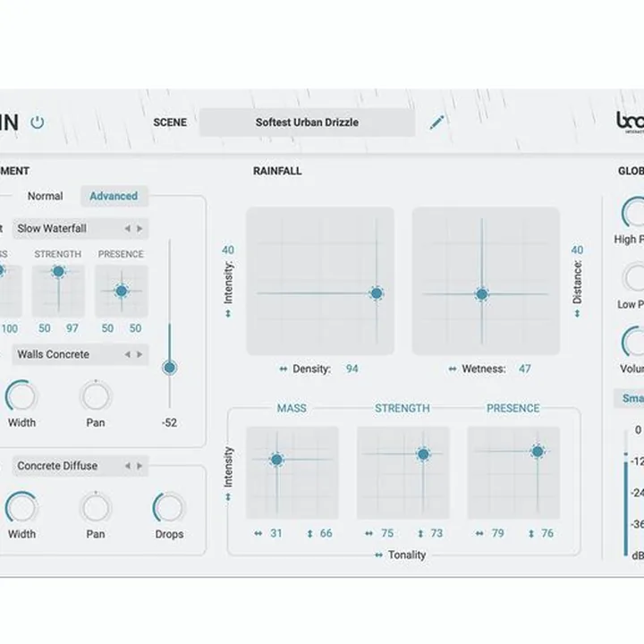This screenshot has height=644, width=644.
Task: Click the Density value 94
Action: (x=352, y=369)
